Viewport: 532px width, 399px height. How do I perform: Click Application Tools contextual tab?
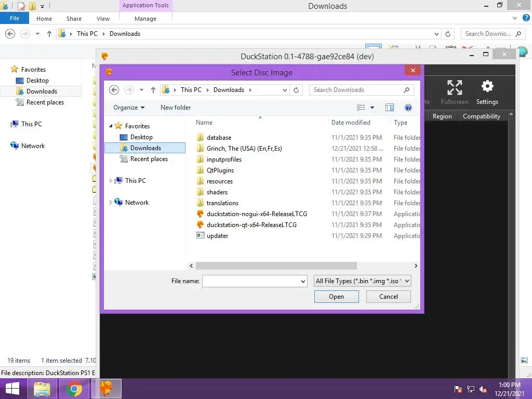(x=145, y=5)
